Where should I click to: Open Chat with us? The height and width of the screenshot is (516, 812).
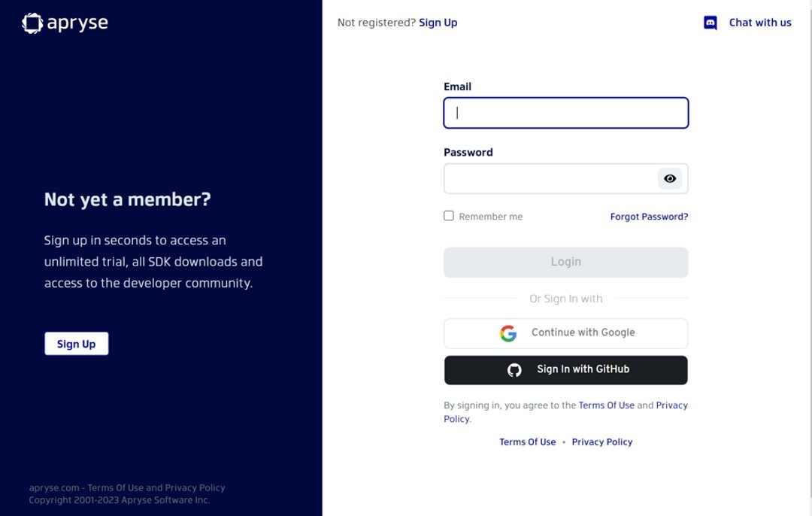pyautogui.click(x=759, y=23)
